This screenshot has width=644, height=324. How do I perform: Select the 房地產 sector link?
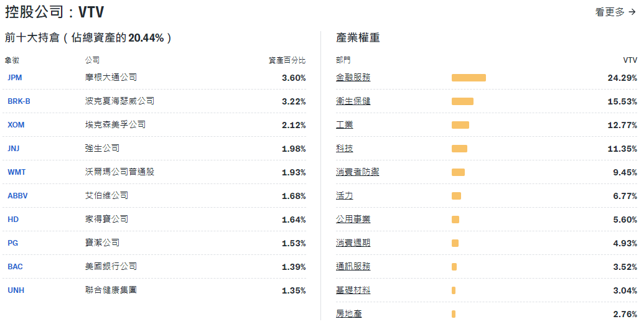(348, 314)
